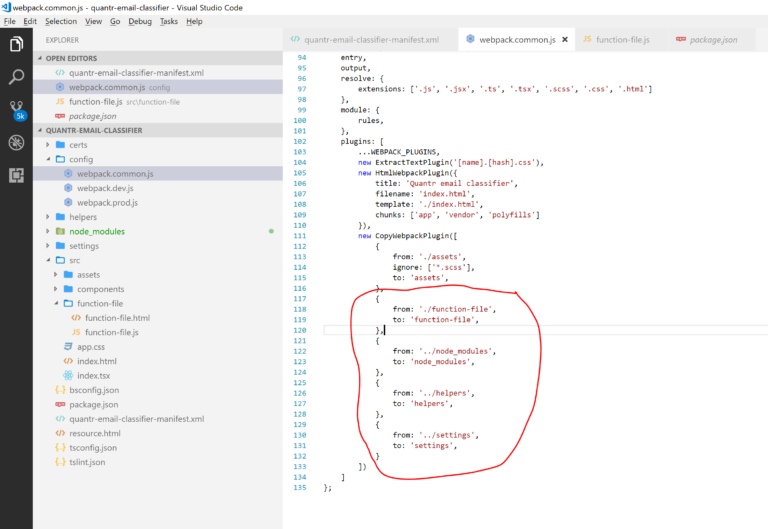Switch to function-file.js tab
The height and width of the screenshot is (529, 768).
coord(622,40)
